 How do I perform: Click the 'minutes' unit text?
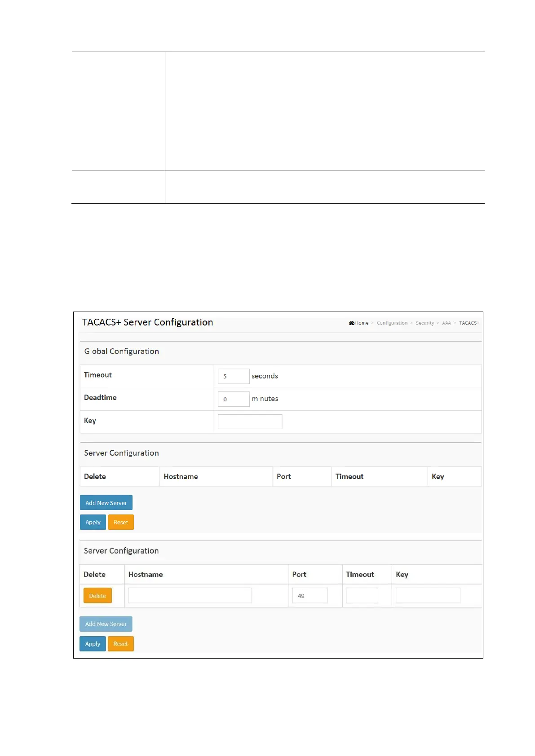[x=265, y=399]
